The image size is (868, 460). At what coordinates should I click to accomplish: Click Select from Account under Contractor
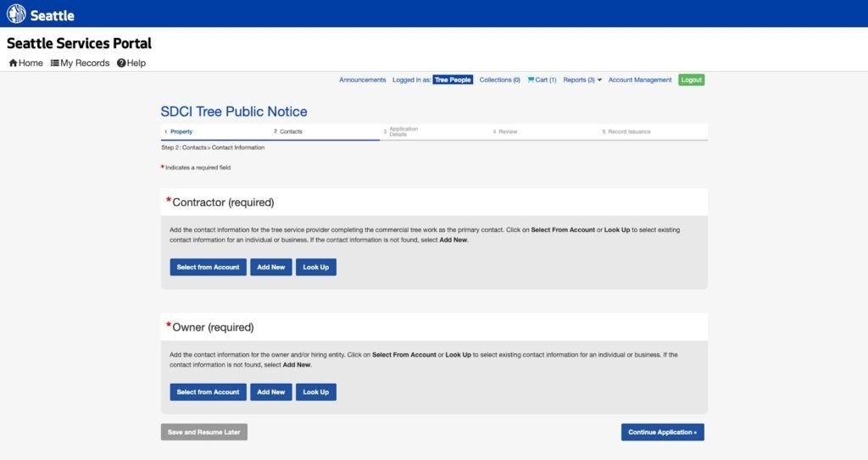coord(208,267)
